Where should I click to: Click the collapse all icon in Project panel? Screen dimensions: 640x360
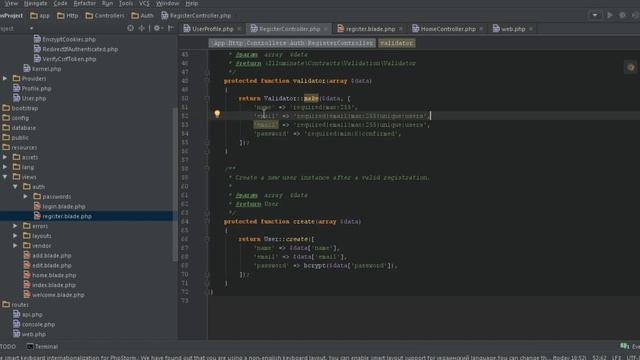(142, 28)
